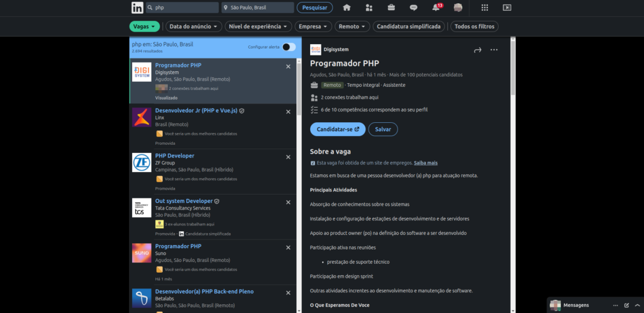Dismiss the Desenvolvedor Jr (PHP e Vue.js) listing
The image size is (644, 313).
tap(288, 111)
